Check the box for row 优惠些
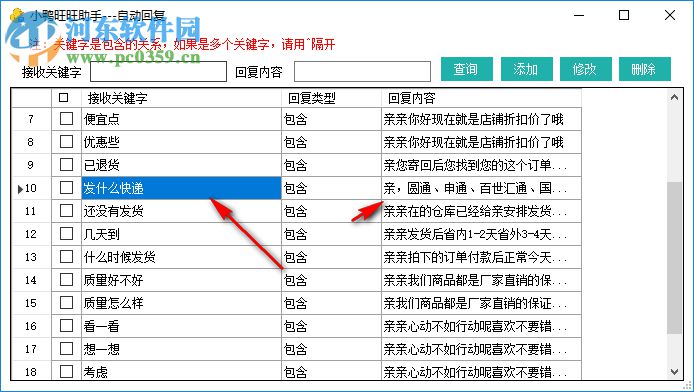Image resolution: width=694 pixels, height=392 pixels. click(66, 142)
